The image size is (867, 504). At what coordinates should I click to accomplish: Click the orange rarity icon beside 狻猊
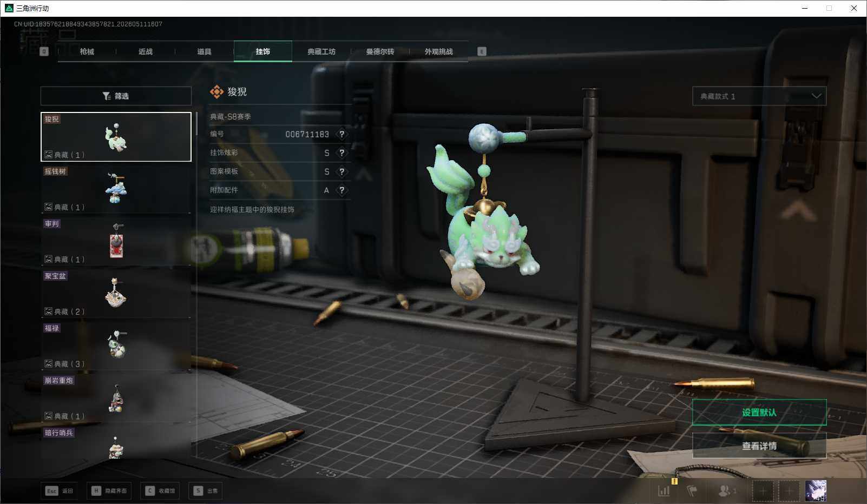pyautogui.click(x=216, y=92)
